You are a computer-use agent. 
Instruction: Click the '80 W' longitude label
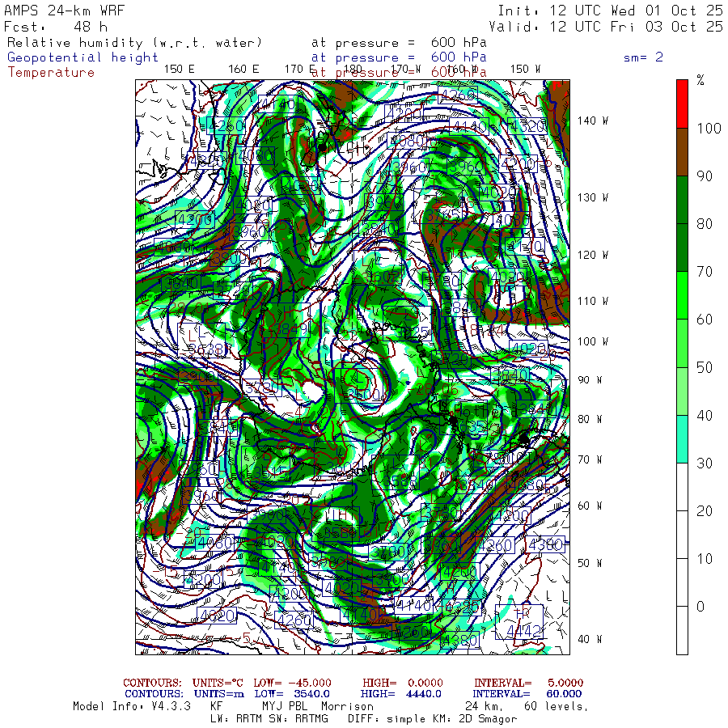click(x=590, y=420)
